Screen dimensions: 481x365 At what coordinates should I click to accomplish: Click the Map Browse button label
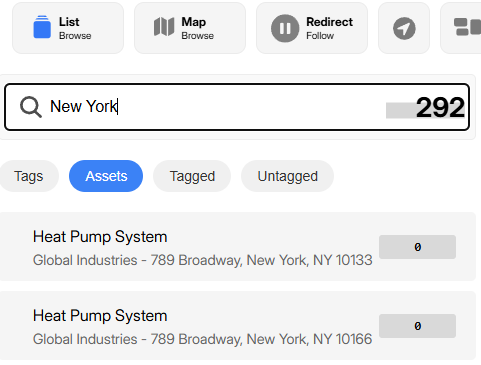tap(198, 28)
